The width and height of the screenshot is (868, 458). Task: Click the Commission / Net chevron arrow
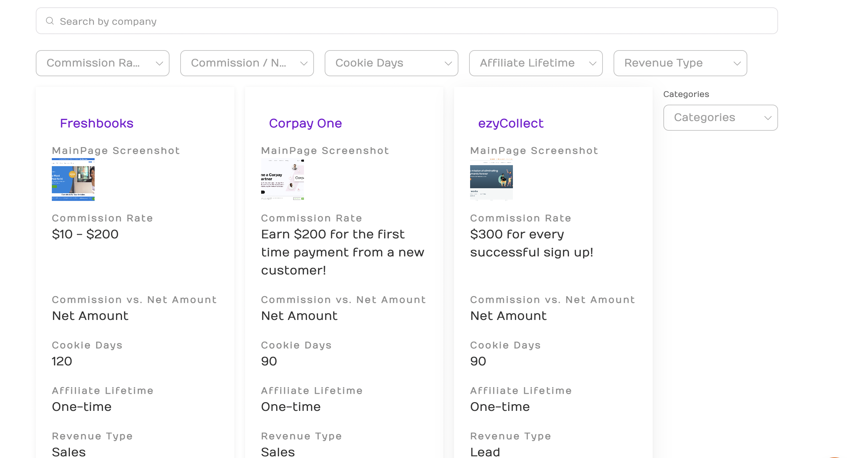coord(304,64)
